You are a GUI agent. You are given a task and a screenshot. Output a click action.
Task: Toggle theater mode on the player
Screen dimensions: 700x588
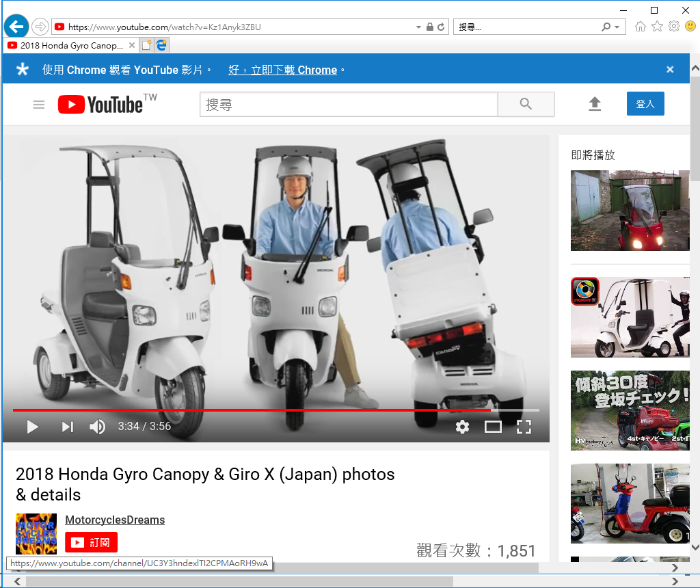click(493, 427)
